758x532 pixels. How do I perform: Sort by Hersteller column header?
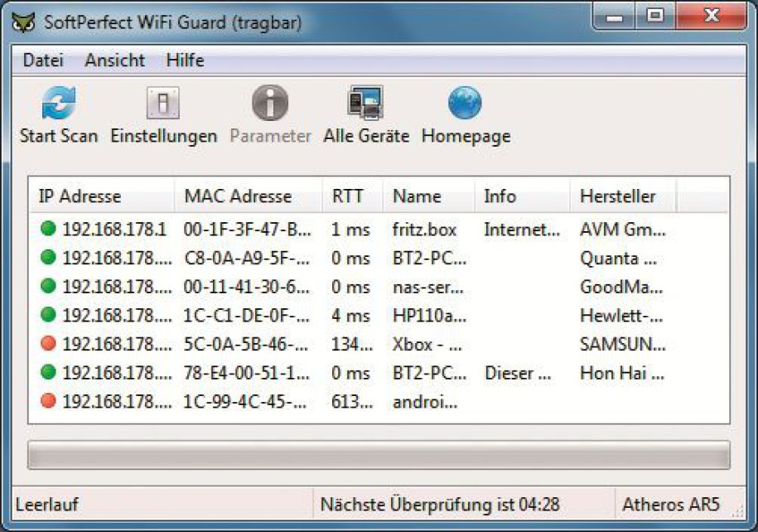click(623, 196)
